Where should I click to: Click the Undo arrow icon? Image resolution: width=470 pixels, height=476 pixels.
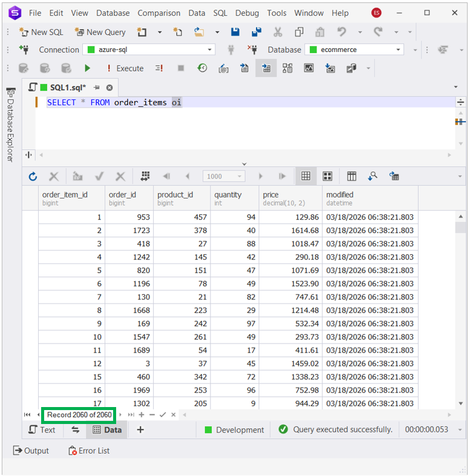coord(342,32)
